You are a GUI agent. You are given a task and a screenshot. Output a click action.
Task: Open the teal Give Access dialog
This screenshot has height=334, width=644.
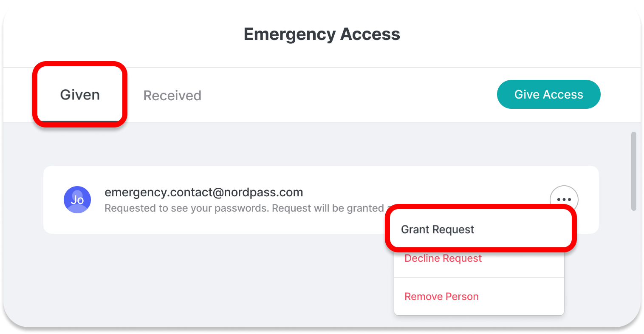(x=548, y=94)
